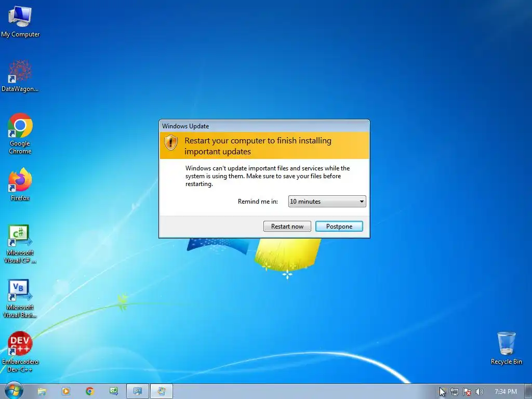
Task: Select Microsoft Visual Basic desktop shortcut
Action: tap(20, 299)
